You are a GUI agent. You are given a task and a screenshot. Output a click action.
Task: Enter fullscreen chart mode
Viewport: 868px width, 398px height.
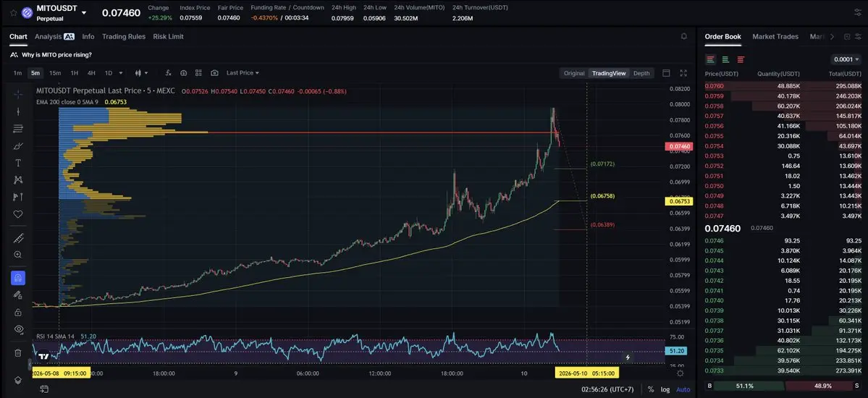click(x=683, y=73)
